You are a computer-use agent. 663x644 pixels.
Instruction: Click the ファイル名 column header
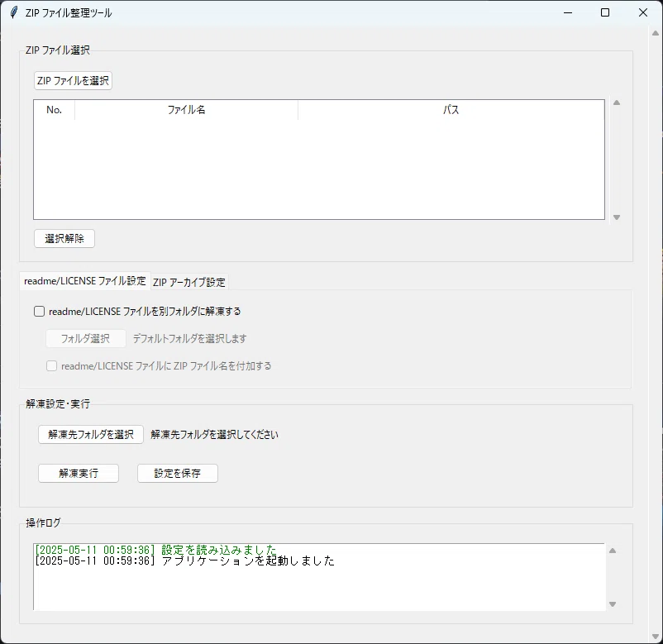[x=187, y=110]
